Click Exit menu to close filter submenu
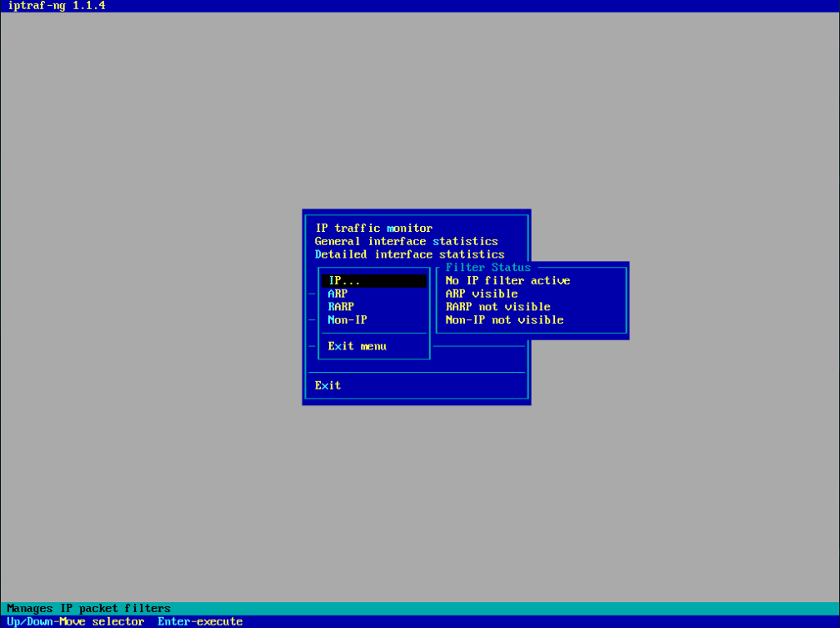 pyautogui.click(x=357, y=346)
